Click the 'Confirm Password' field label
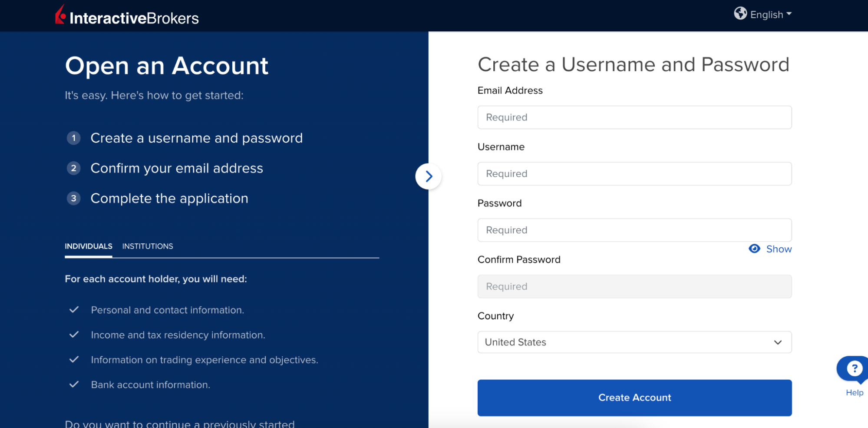 519,259
